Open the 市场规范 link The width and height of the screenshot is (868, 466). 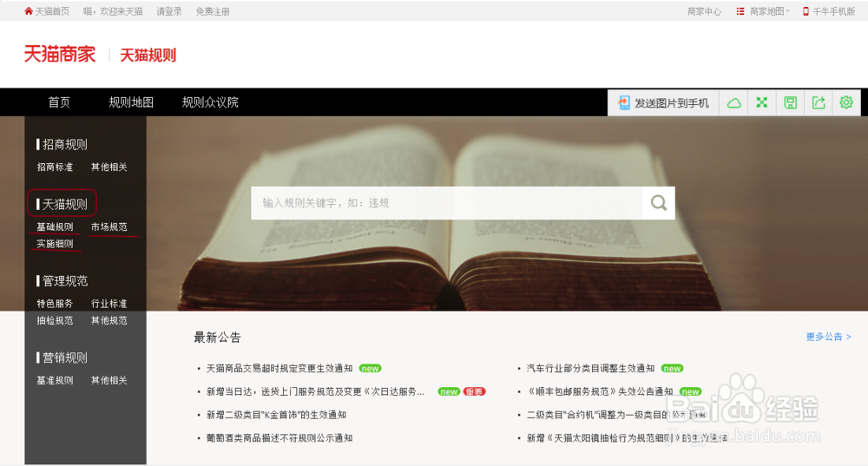[109, 226]
